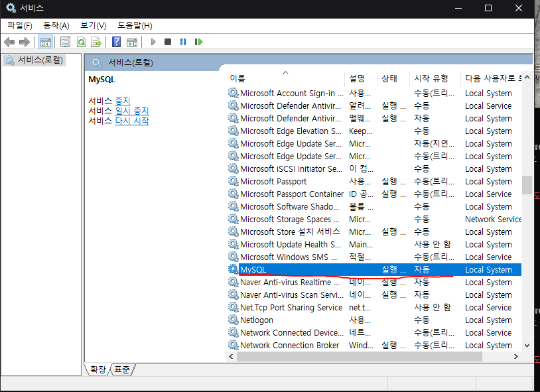
Task: Click gear icon of Netlogon row
Action: point(233,320)
